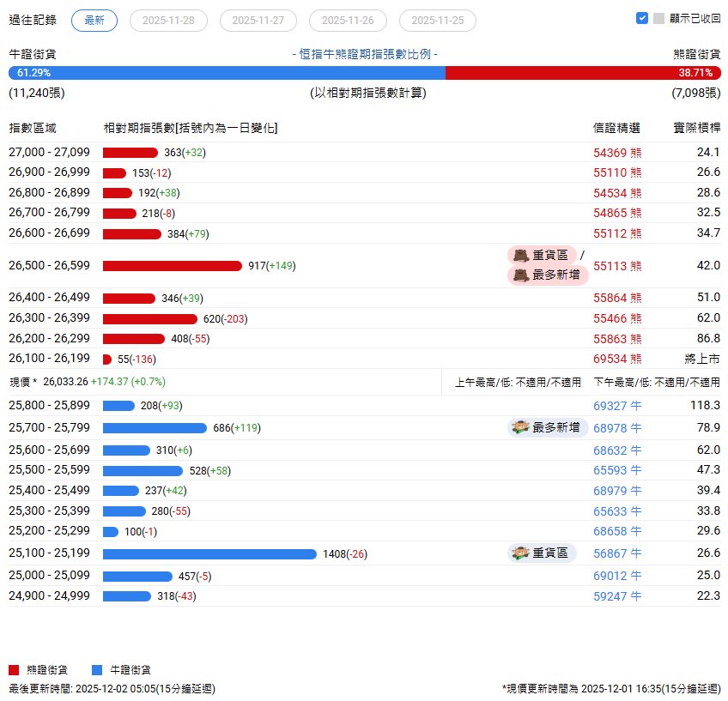Viewport: 728px width, 701px height.
Task: Click the 917(+149) count value
Action: tap(272, 266)
